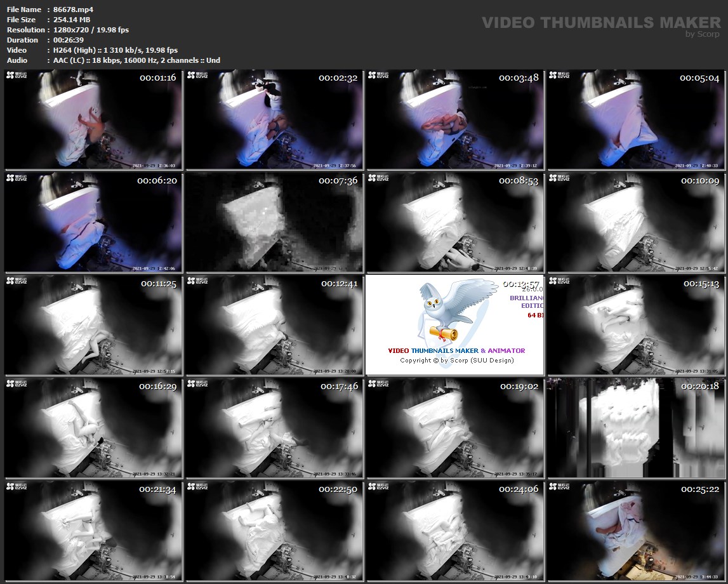Click the Video Thumbnails Maker watermark title
The height and width of the screenshot is (584, 728).
tap(601, 22)
